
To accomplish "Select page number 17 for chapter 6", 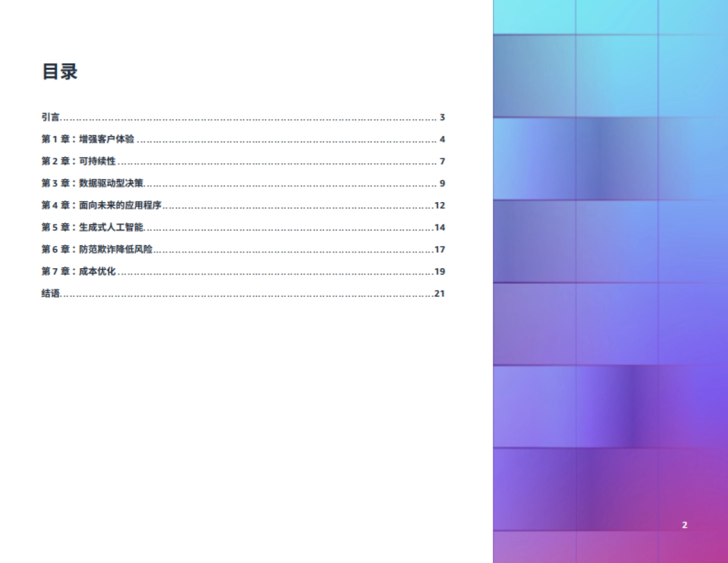I will (x=440, y=249).
